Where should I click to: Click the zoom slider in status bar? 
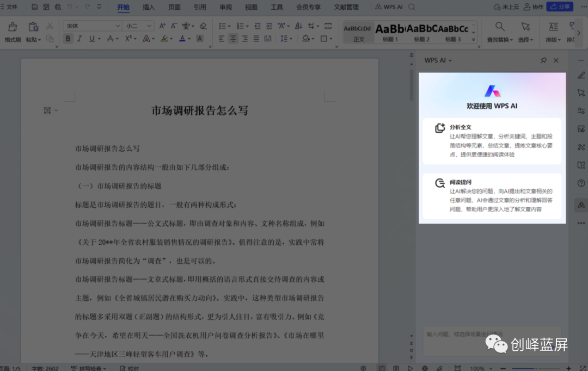click(536, 368)
